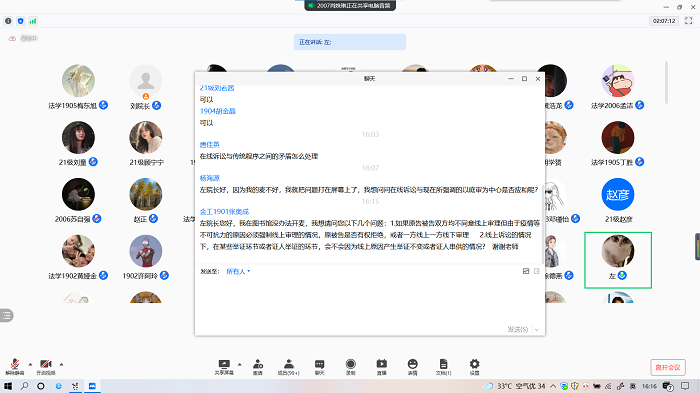This screenshot has height=393, width=700.
Task: Open the chat icon in the meeting toolbar
Action: (320, 367)
